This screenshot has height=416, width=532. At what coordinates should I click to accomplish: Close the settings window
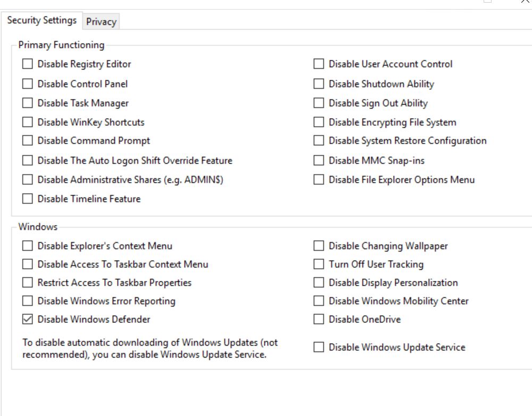[525, 2]
